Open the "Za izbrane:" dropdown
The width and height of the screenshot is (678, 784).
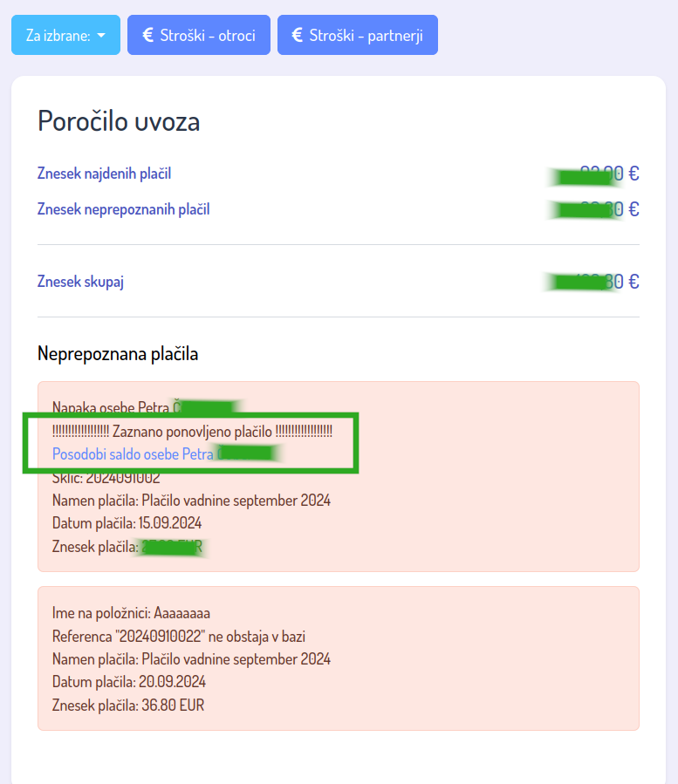[65, 36]
